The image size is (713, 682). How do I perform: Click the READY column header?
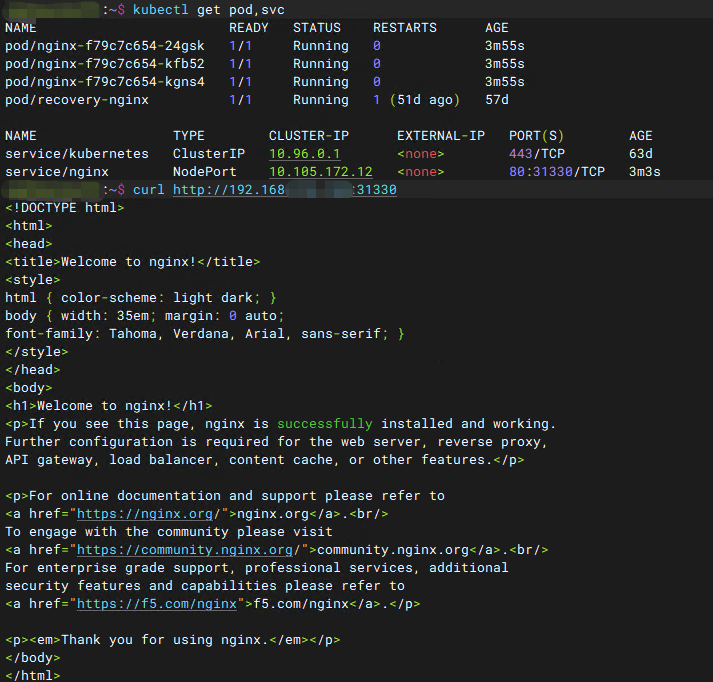pyautogui.click(x=248, y=28)
